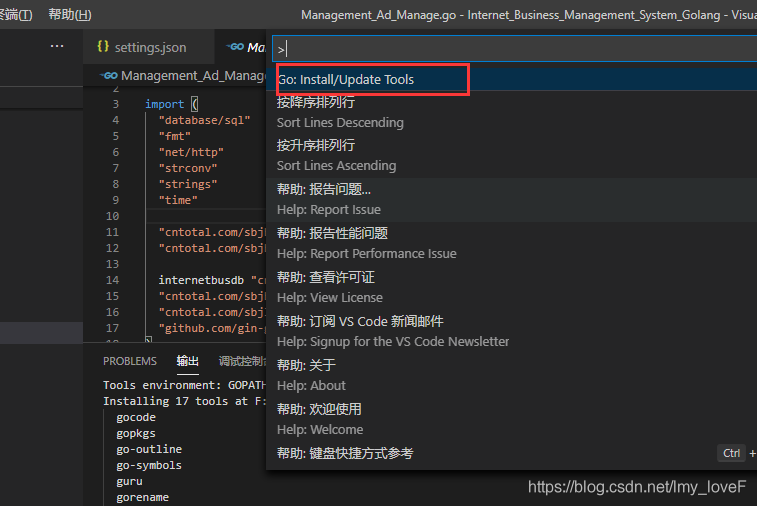Switch to the settings.json tab

tap(149, 47)
